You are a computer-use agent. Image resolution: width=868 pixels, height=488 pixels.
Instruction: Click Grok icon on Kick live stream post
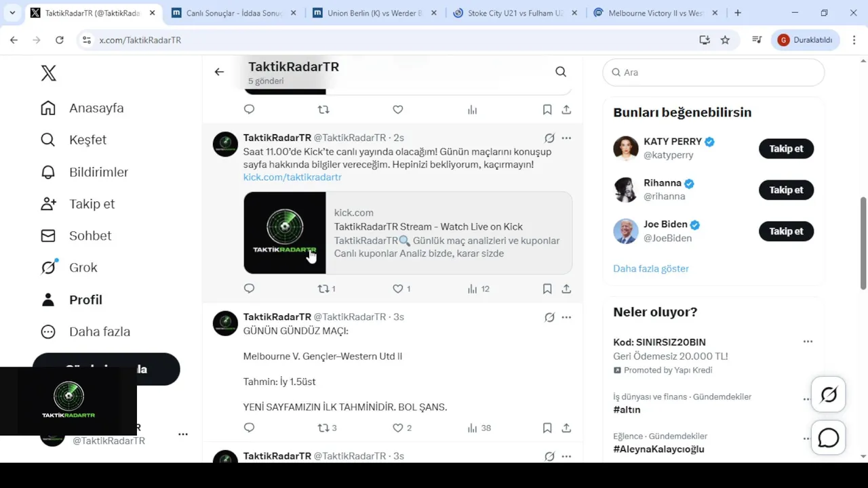pos(549,138)
